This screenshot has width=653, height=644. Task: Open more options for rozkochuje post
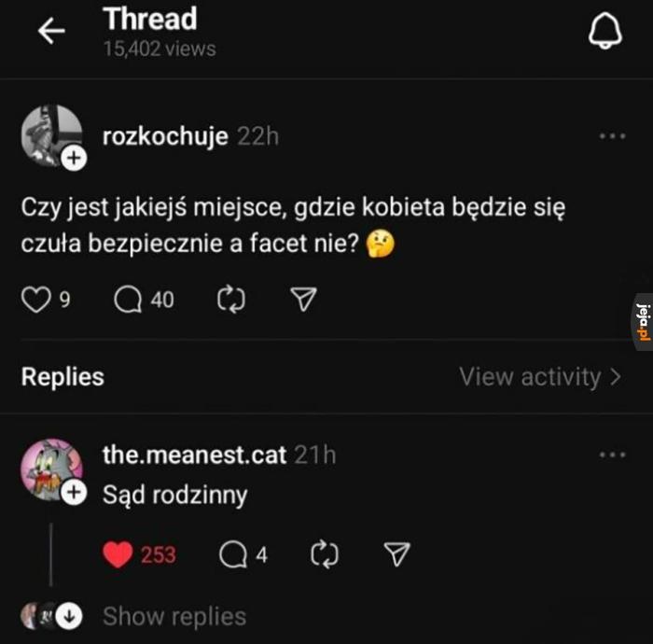[612, 136]
